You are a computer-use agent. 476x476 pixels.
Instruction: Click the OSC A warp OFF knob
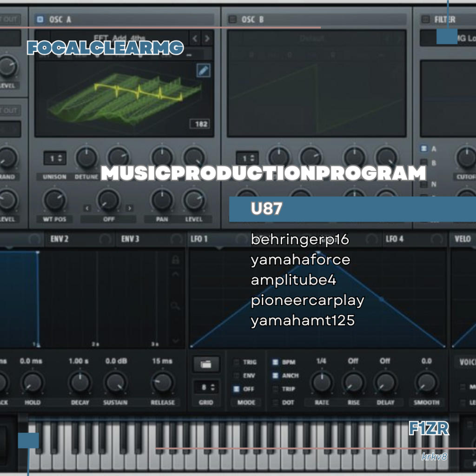[x=108, y=200]
